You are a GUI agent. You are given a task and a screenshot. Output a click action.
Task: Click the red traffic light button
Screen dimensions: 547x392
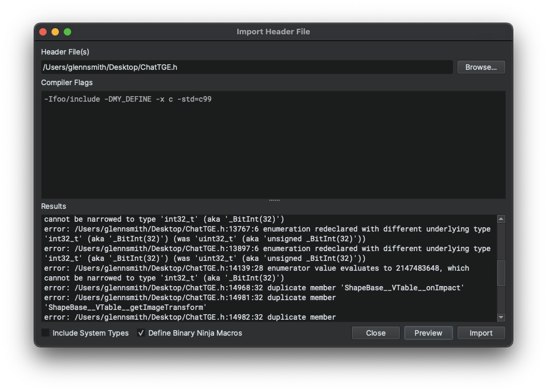coord(42,31)
